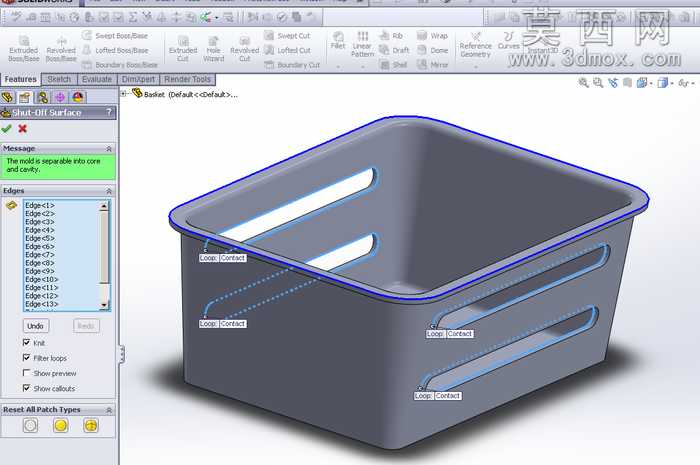Click the Zoom to Fit icon
Screen dimensions: 700x465
(x=583, y=83)
